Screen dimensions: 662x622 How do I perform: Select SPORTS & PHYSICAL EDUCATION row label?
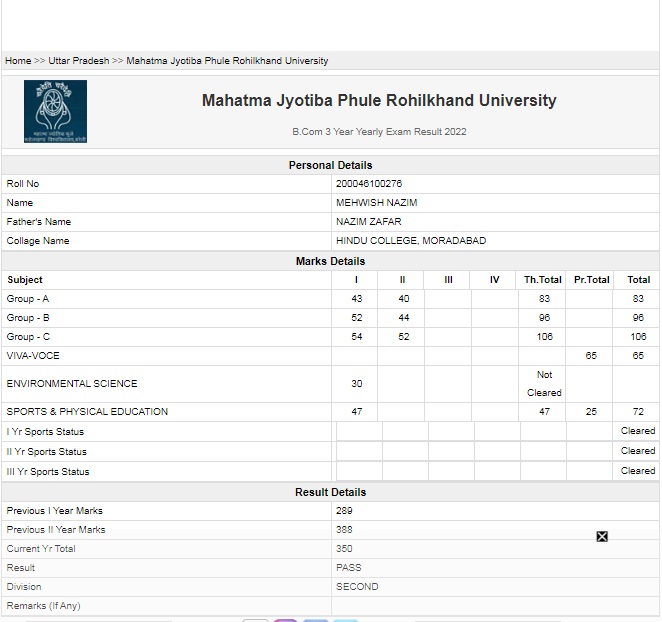[x=87, y=412]
